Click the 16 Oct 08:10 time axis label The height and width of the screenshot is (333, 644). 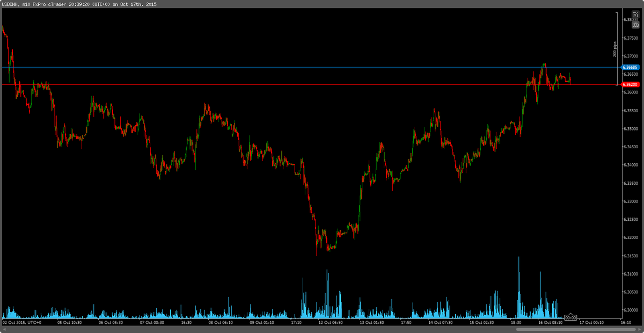pos(550,323)
